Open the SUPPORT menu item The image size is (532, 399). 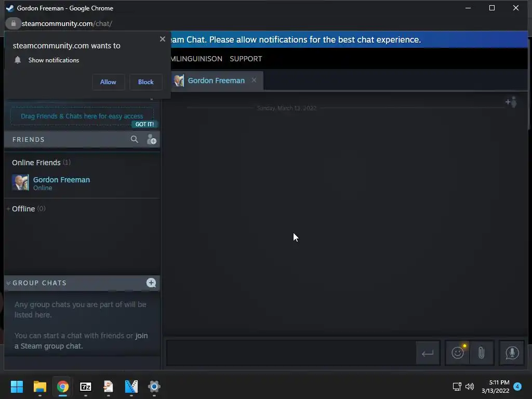246,59
